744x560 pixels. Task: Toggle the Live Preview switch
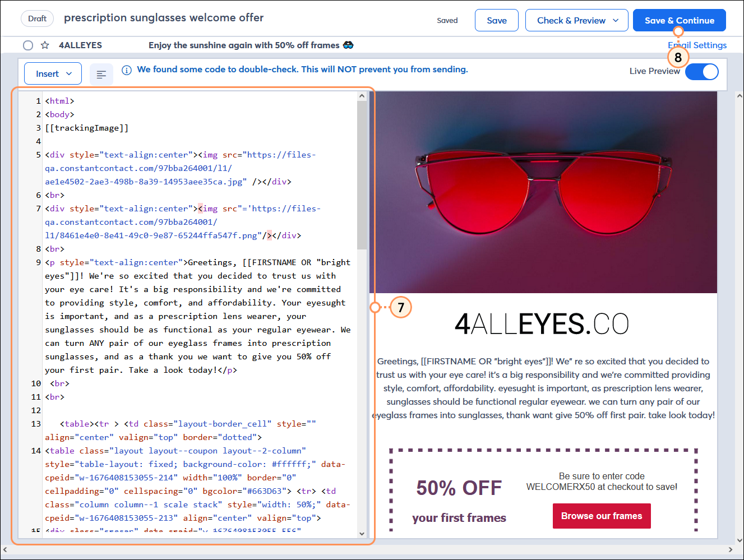pyautogui.click(x=702, y=72)
